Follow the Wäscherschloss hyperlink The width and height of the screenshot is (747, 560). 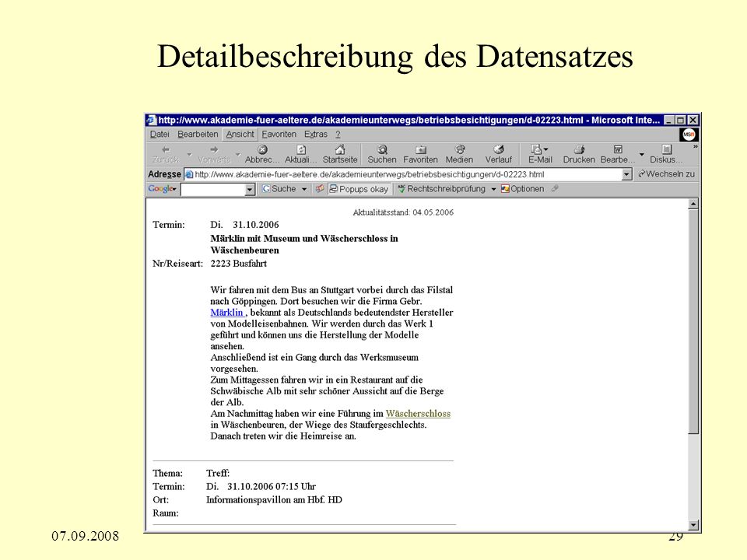[x=418, y=414]
